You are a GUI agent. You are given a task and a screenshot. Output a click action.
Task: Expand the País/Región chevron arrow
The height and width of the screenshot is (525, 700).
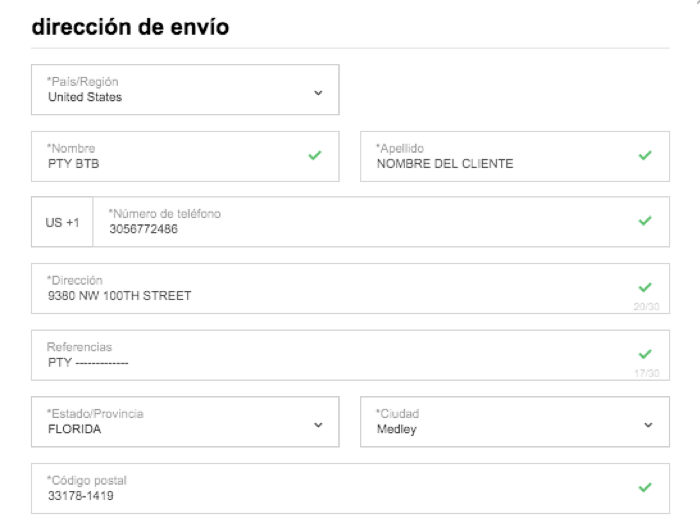point(318,93)
